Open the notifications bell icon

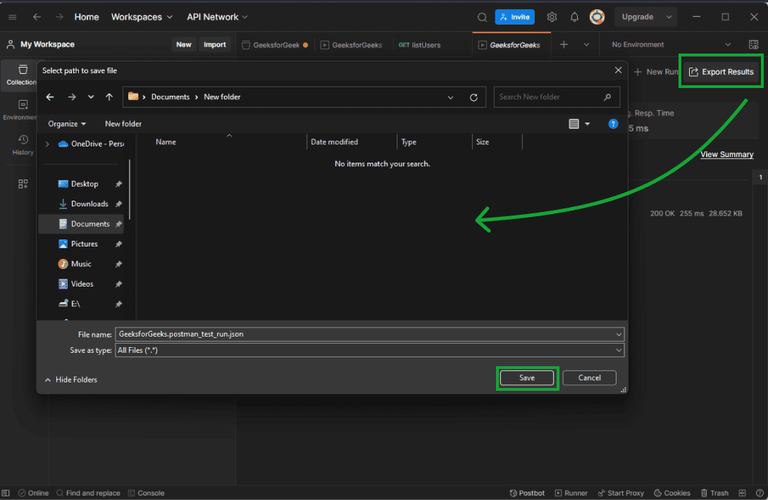pos(574,17)
